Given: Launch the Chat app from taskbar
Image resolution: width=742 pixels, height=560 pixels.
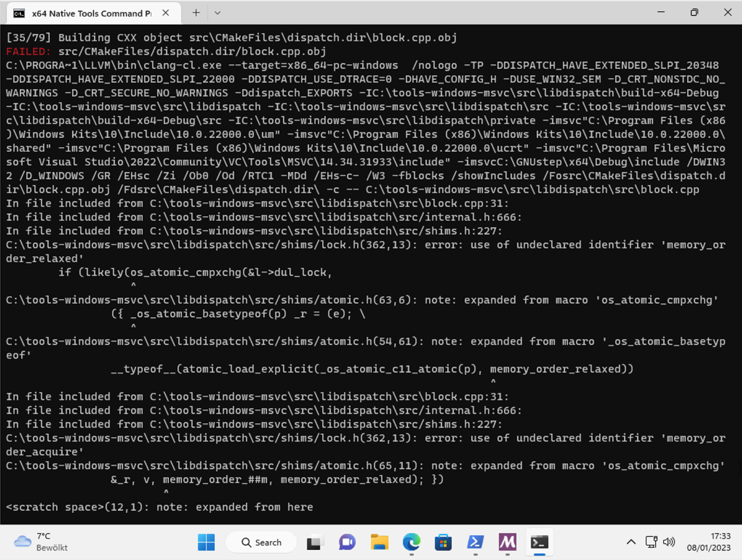Looking at the screenshot, I should (x=347, y=542).
